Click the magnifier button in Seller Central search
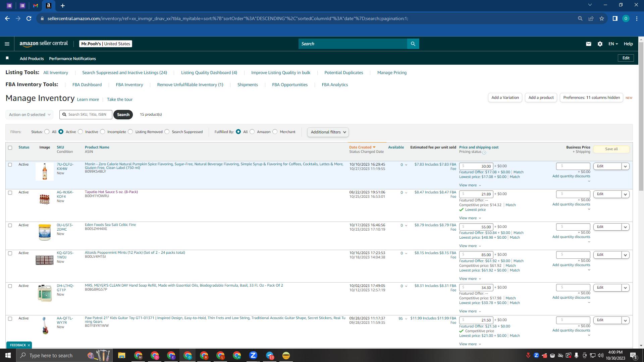 [413, 44]
